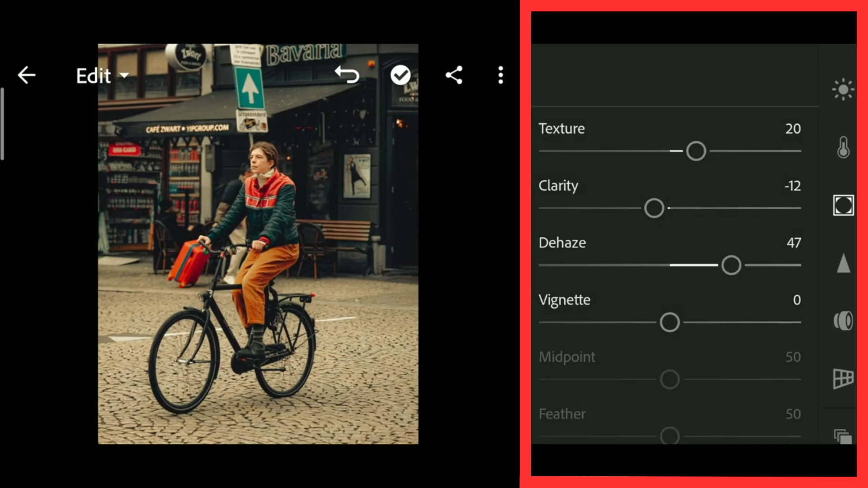Open the Light panel sun icon
This screenshot has width=868, height=488.
click(843, 89)
